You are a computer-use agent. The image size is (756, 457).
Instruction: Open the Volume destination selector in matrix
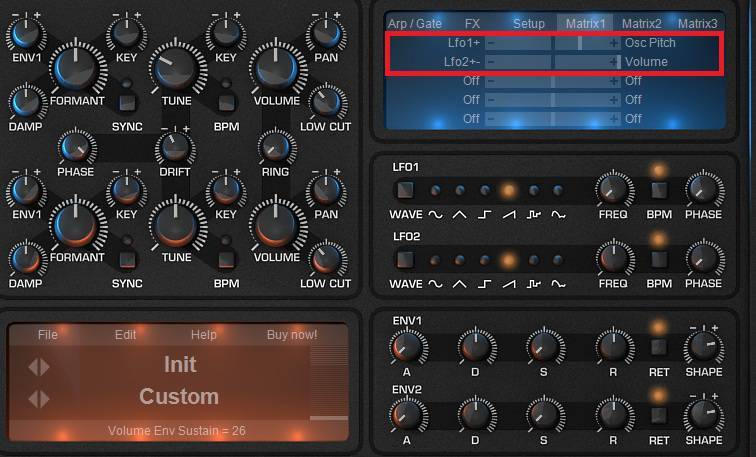pos(646,62)
